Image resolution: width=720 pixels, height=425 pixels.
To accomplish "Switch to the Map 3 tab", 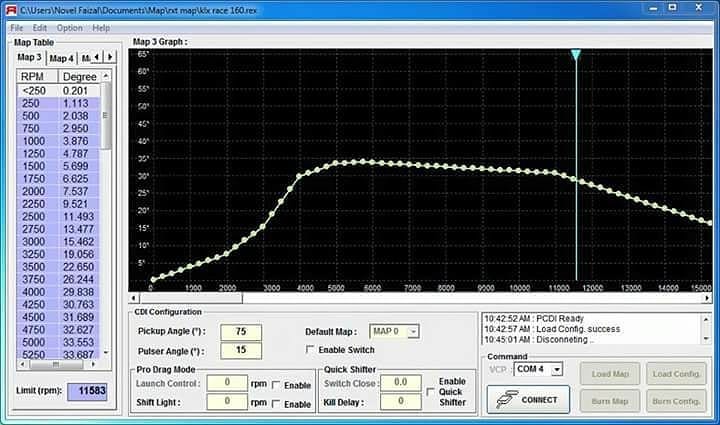I will (29, 57).
